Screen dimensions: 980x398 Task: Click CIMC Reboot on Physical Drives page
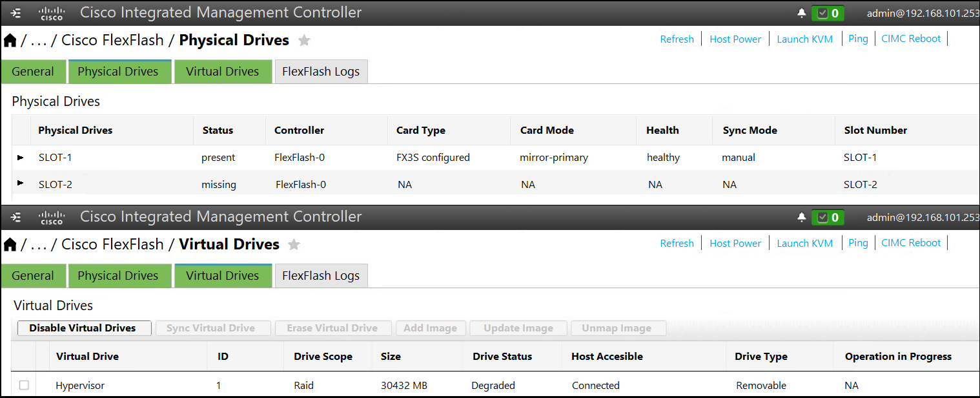[x=911, y=39]
